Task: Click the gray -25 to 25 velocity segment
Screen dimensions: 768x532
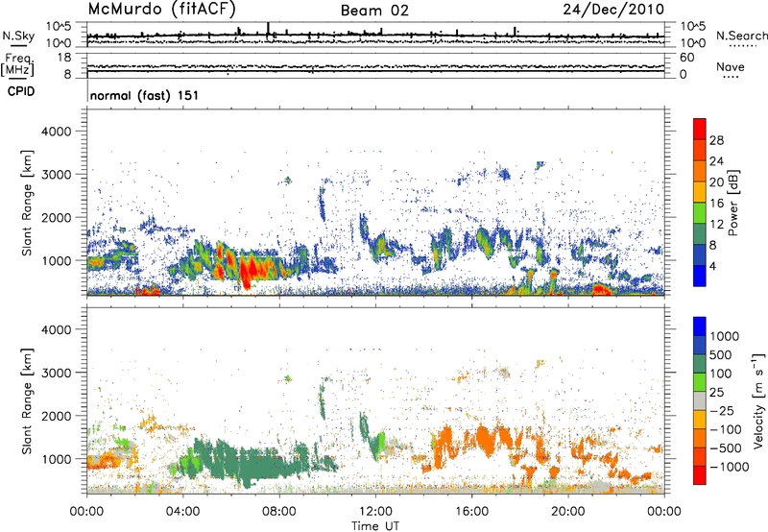Action: [700, 400]
